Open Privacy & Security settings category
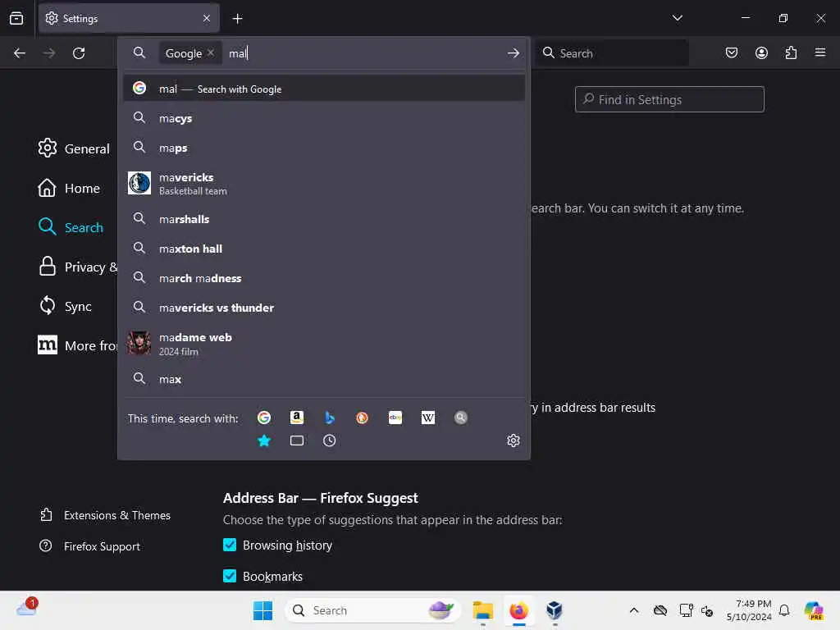The width and height of the screenshot is (840, 630). [x=77, y=267]
